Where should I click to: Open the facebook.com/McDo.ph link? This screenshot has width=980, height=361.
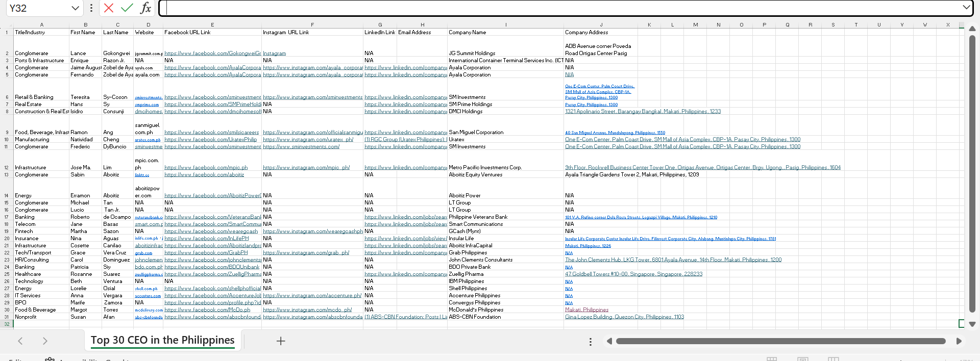[x=207, y=310]
